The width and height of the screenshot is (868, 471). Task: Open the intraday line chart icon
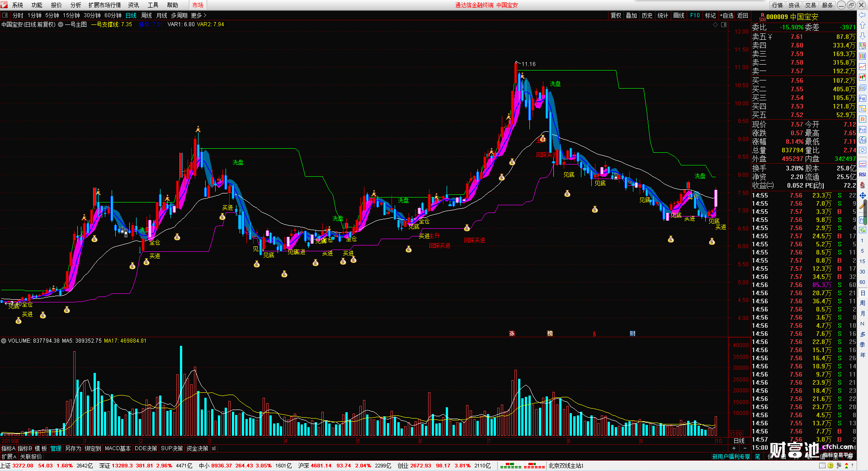pos(863,67)
